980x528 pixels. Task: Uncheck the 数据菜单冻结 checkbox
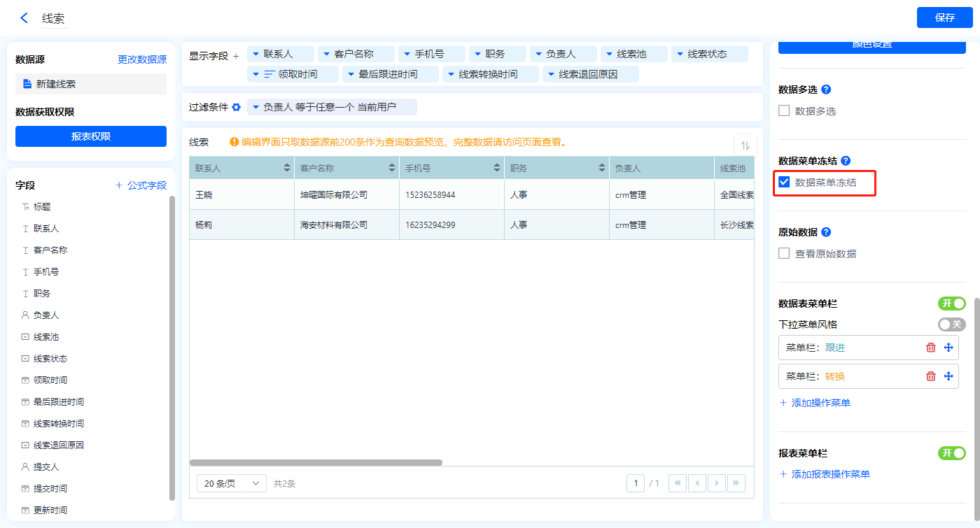(784, 183)
